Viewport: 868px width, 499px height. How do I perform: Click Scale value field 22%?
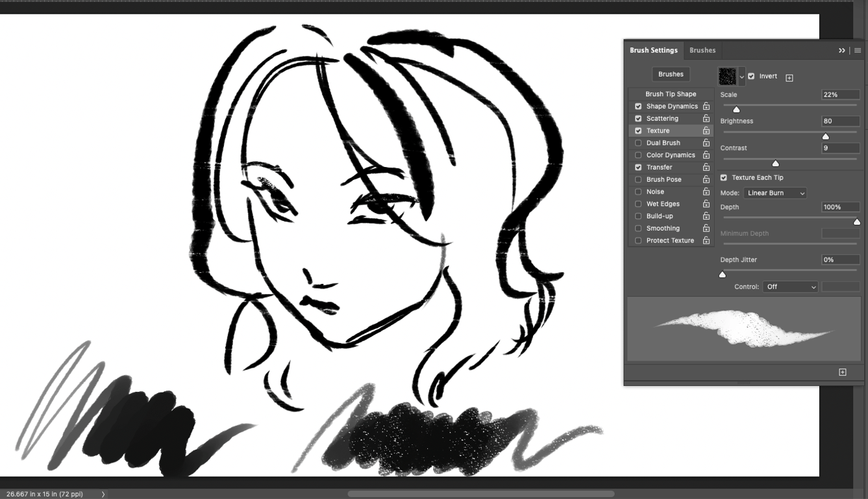[x=840, y=94]
